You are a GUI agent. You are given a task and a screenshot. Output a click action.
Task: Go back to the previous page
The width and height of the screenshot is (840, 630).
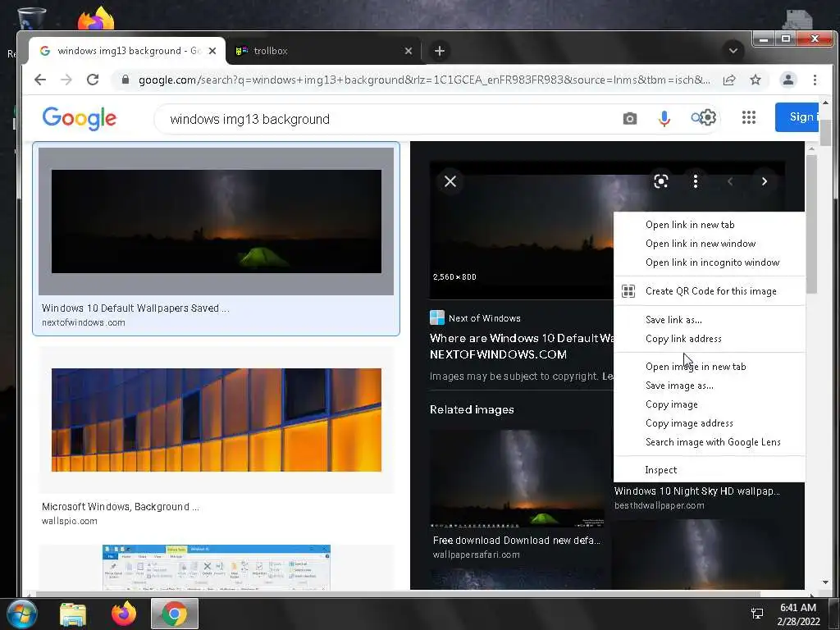tap(40, 80)
